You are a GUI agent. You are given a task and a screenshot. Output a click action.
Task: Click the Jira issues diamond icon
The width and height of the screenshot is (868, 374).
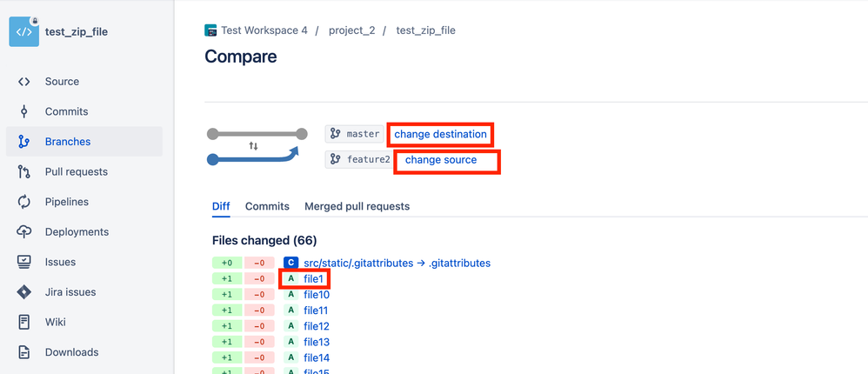(23, 292)
